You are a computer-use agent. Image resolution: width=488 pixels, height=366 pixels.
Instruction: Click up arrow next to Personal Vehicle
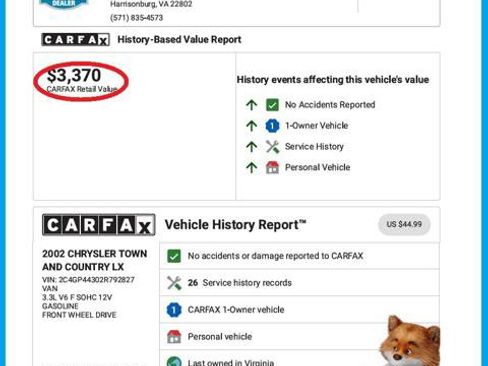point(252,167)
